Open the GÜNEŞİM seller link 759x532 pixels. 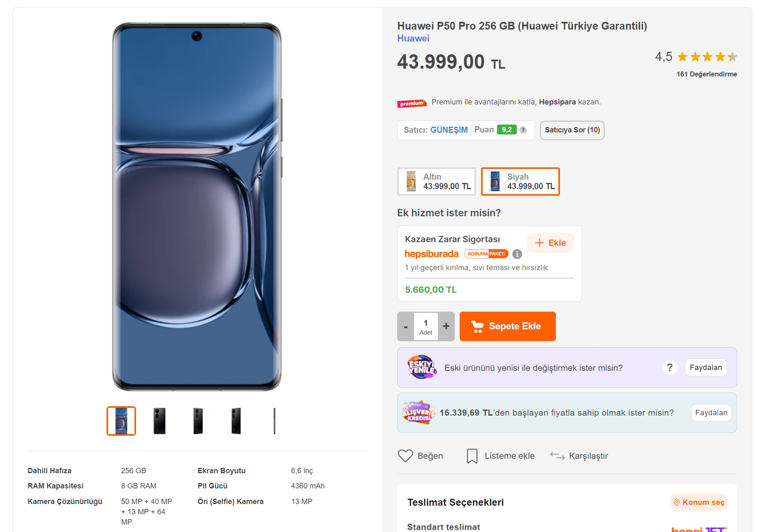click(x=449, y=130)
